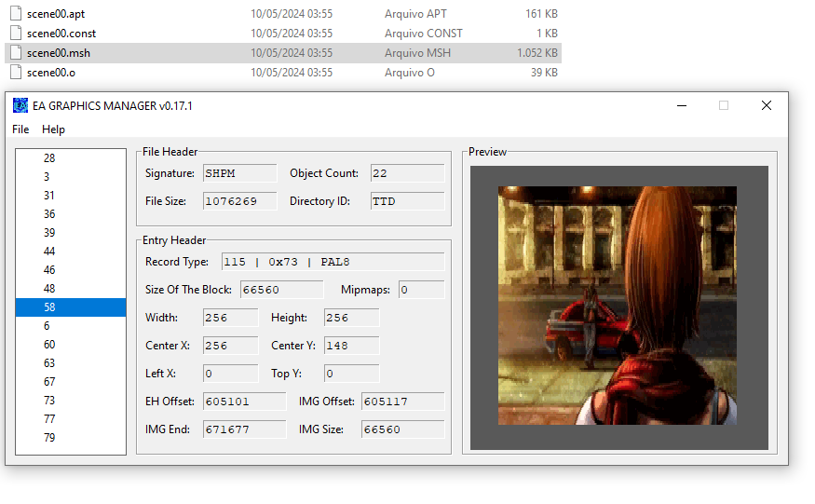Viewport: 815px width, 504px height.
Task: Click the highlighted entry 58
Action: [x=49, y=307]
